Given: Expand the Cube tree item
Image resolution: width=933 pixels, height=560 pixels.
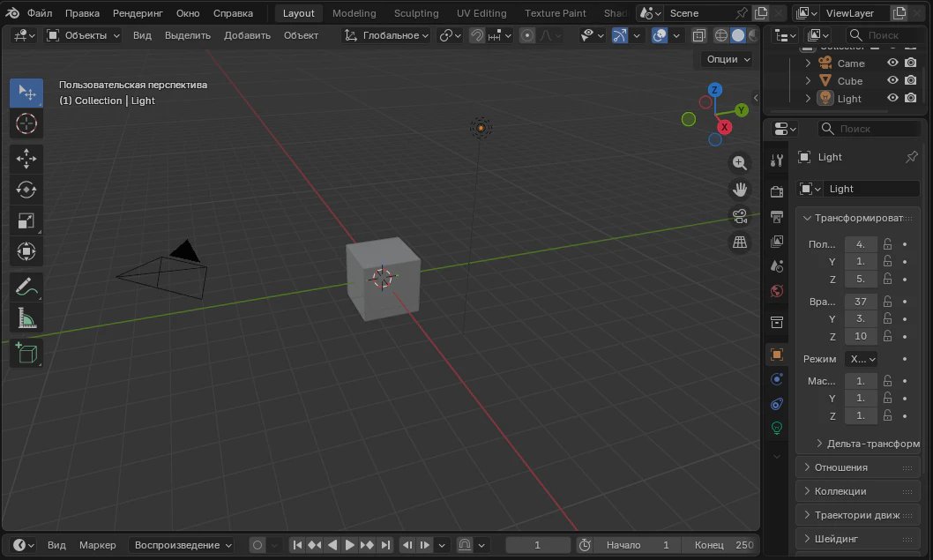Looking at the screenshot, I should coord(808,80).
